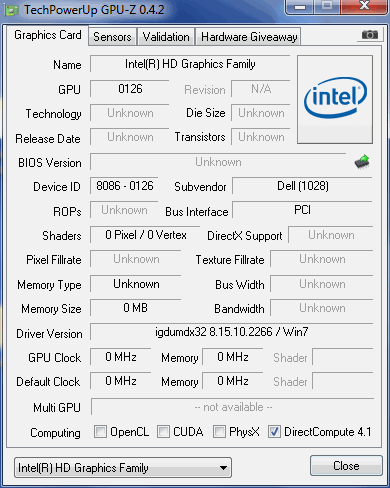The width and height of the screenshot is (390, 488).
Task: Click the BIOS save chip icon
Action: pos(362,162)
